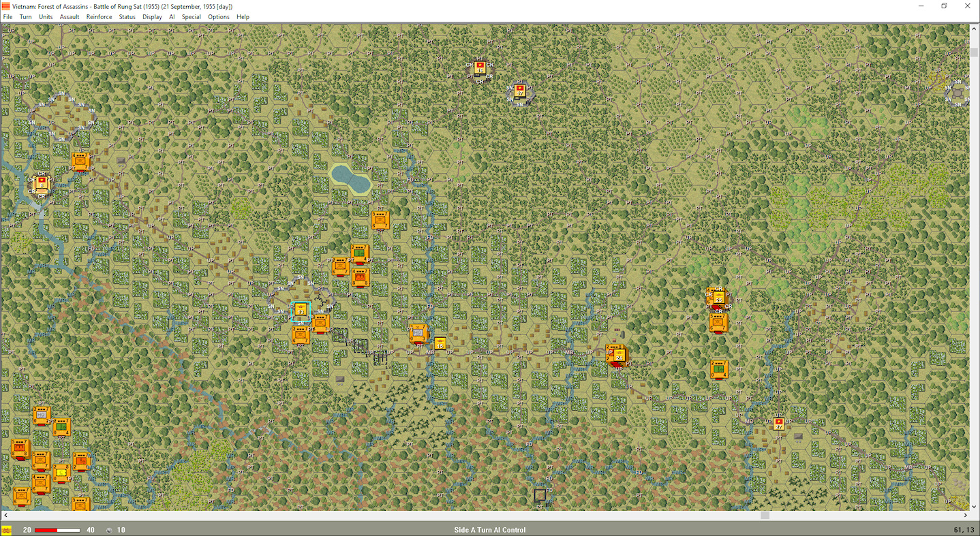Select the highlighted objective marker numbered 13

coord(301,311)
